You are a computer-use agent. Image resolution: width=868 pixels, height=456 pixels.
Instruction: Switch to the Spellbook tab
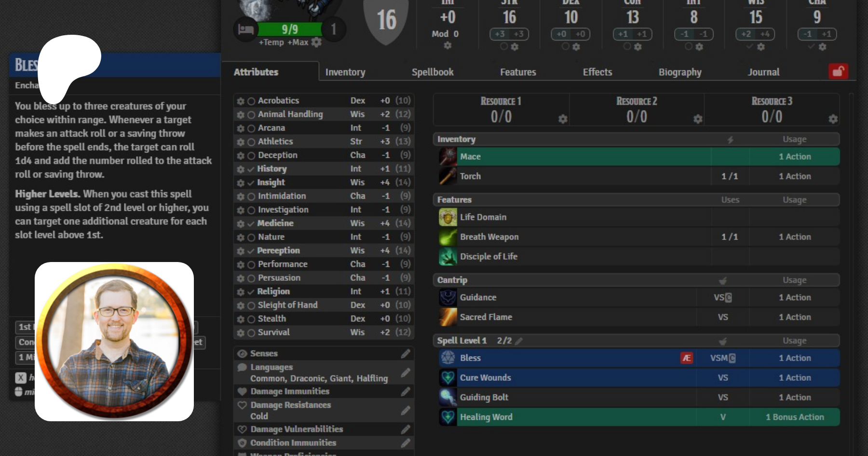click(432, 72)
